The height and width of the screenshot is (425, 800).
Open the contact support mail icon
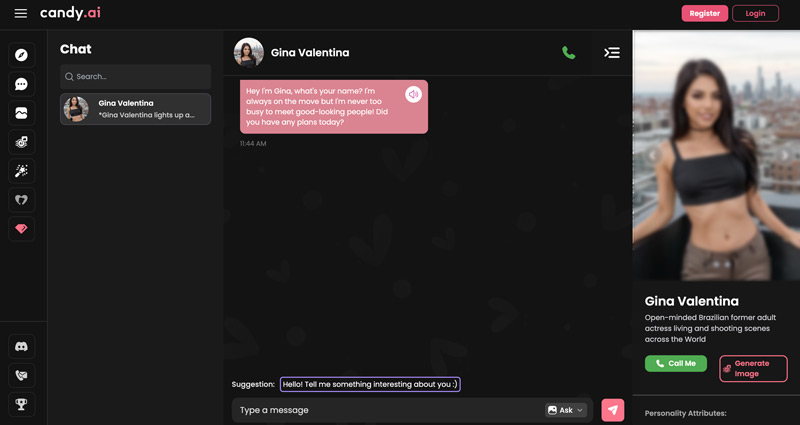(x=21, y=376)
